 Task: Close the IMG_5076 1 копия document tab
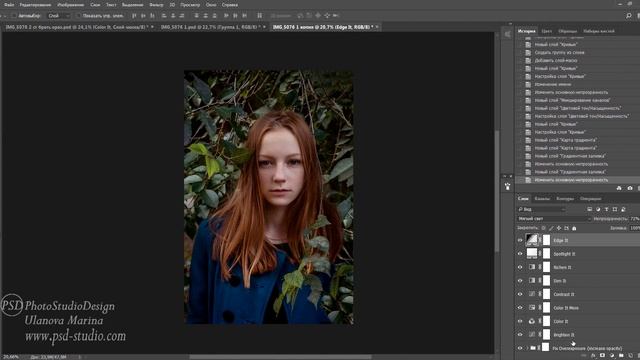[x=377, y=27]
